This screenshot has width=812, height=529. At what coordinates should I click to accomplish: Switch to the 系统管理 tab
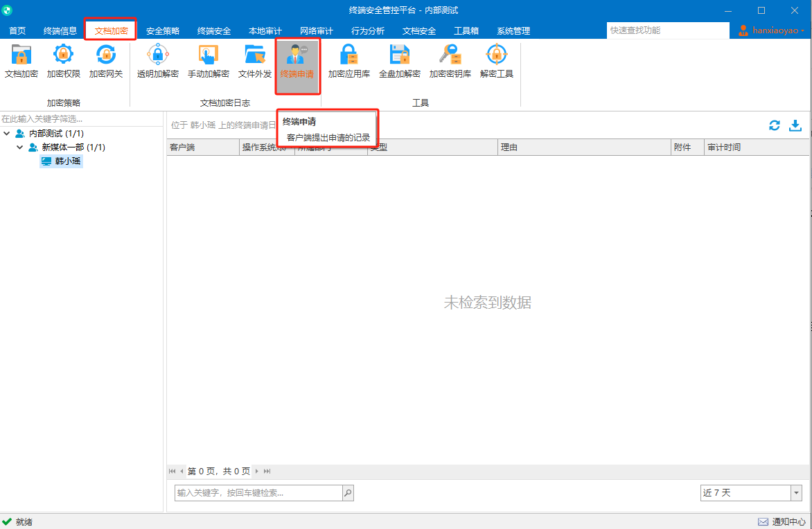[x=513, y=31]
